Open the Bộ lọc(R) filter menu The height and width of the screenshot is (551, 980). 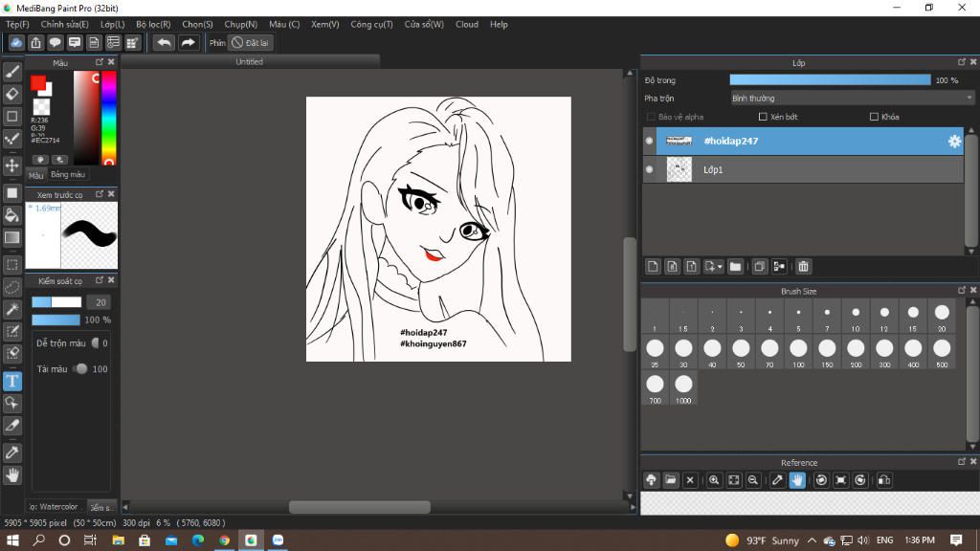(x=153, y=24)
